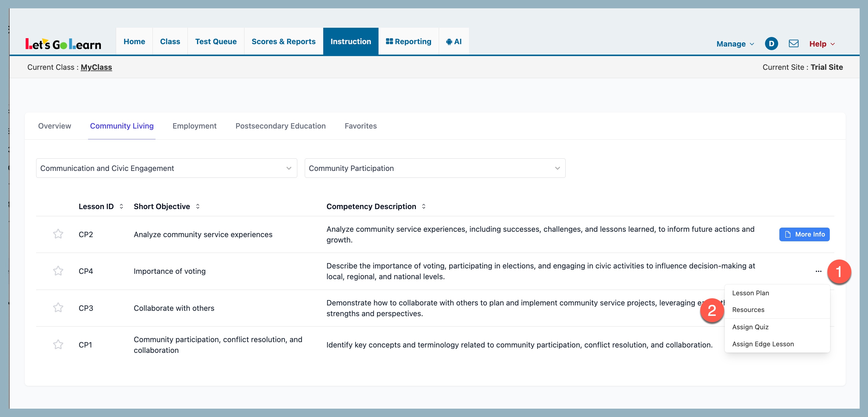Sort by Short Objective arrows icon
Screen dimensions: 868x417
point(198,206)
